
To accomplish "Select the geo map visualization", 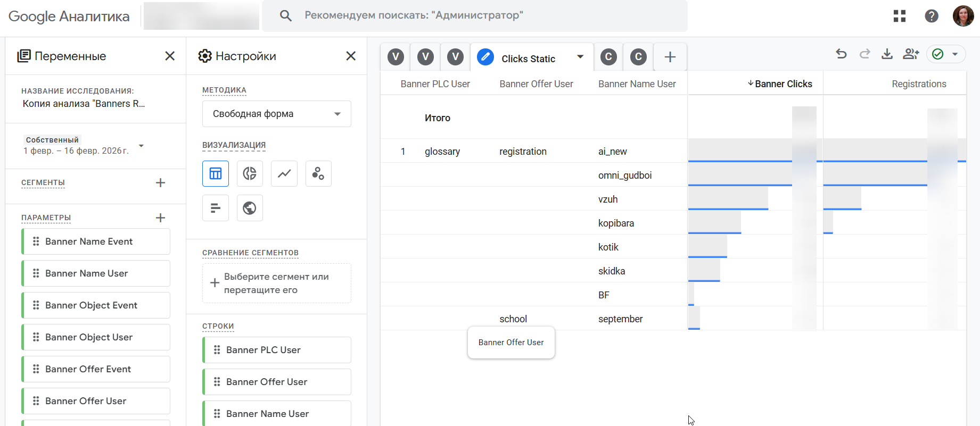I will coord(250,208).
